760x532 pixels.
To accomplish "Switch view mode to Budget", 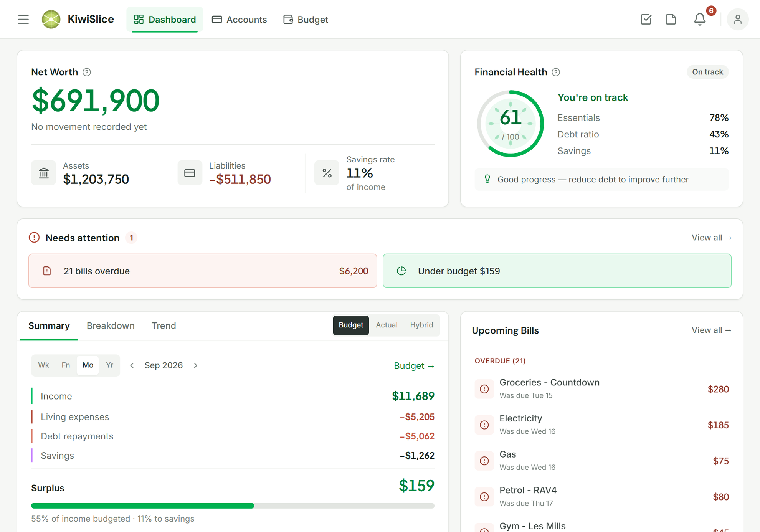I will tap(351, 325).
